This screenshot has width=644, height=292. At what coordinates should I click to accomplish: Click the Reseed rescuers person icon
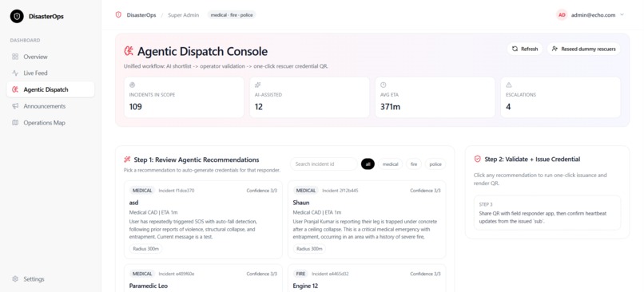coord(555,49)
